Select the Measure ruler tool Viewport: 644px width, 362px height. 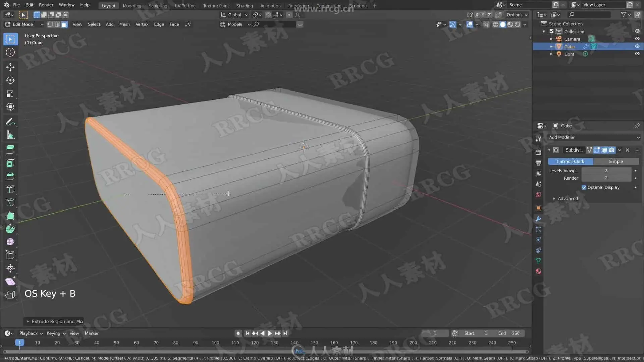[x=10, y=135]
